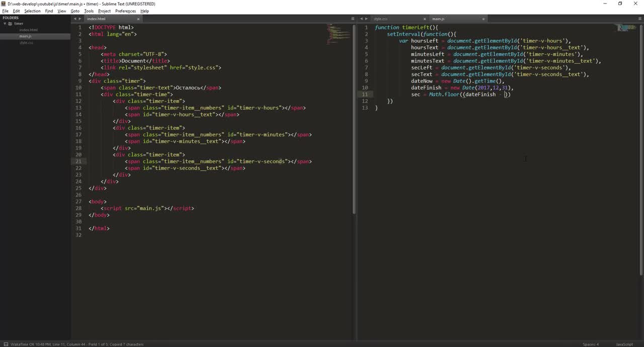Click 'secLeft' variable on line 7
644x347 pixels.
(x=422, y=68)
